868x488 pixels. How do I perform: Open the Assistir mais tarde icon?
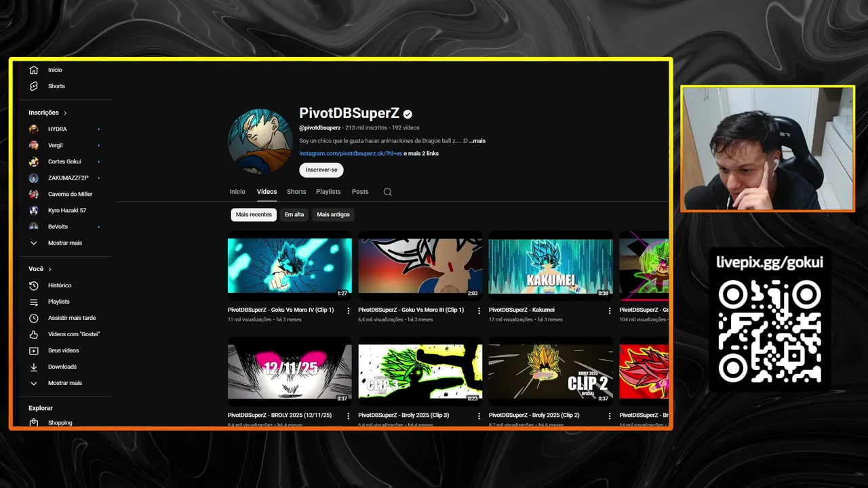point(34,318)
